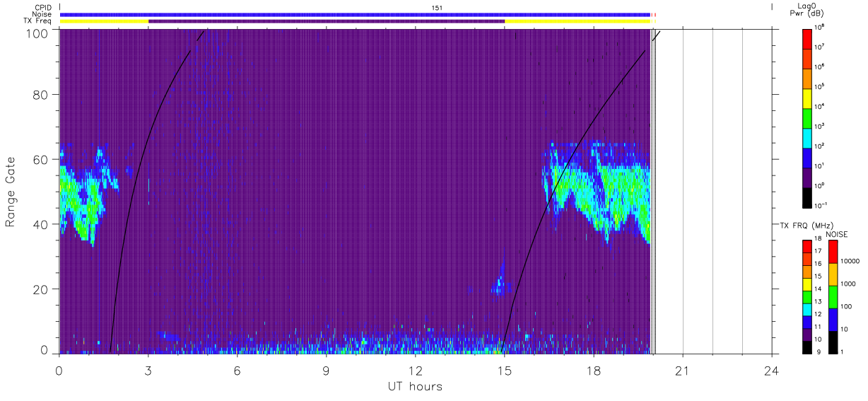
Task: Click the CPID label
Action: (42, 7)
